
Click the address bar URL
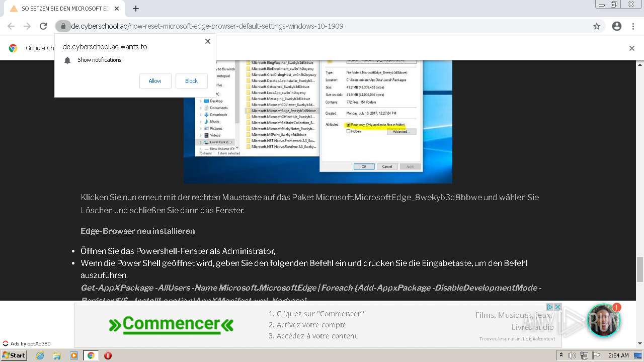point(207,26)
